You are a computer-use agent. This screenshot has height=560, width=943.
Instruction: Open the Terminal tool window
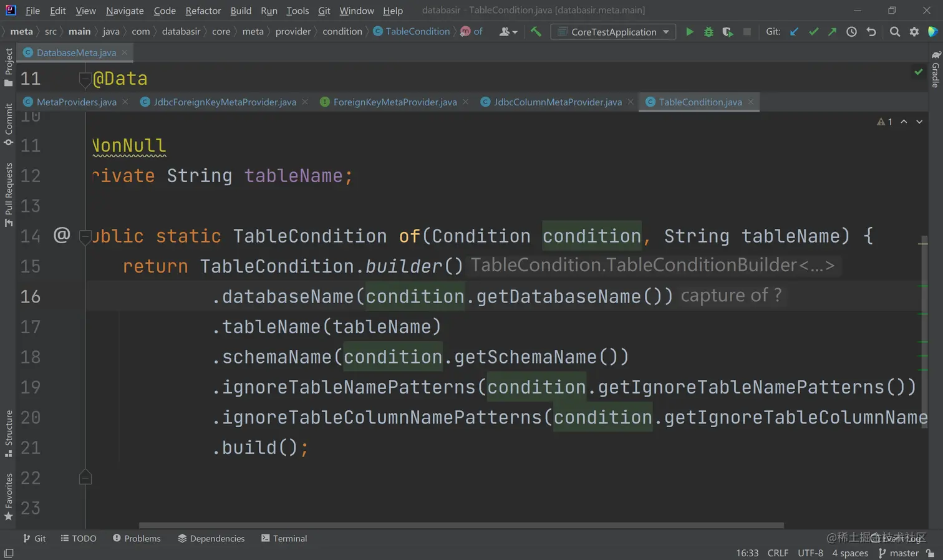[x=284, y=538]
